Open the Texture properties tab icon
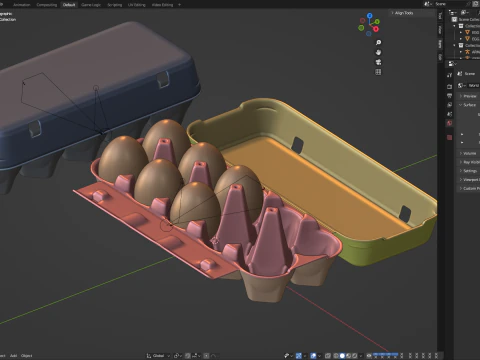The width and height of the screenshot is (480, 360). point(450,137)
